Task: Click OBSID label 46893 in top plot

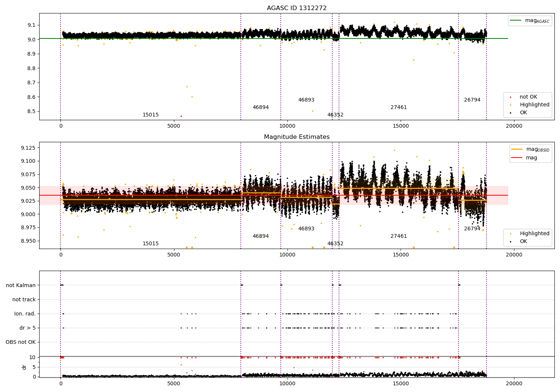Action: click(x=306, y=100)
